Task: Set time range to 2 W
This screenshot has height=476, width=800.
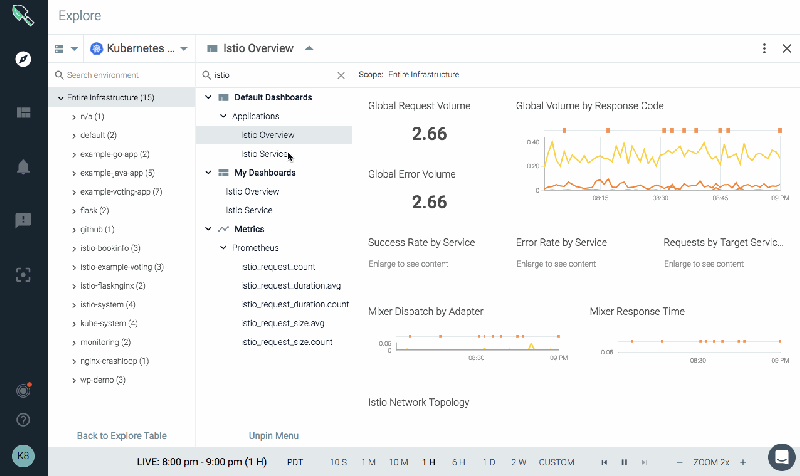Action: click(518, 462)
